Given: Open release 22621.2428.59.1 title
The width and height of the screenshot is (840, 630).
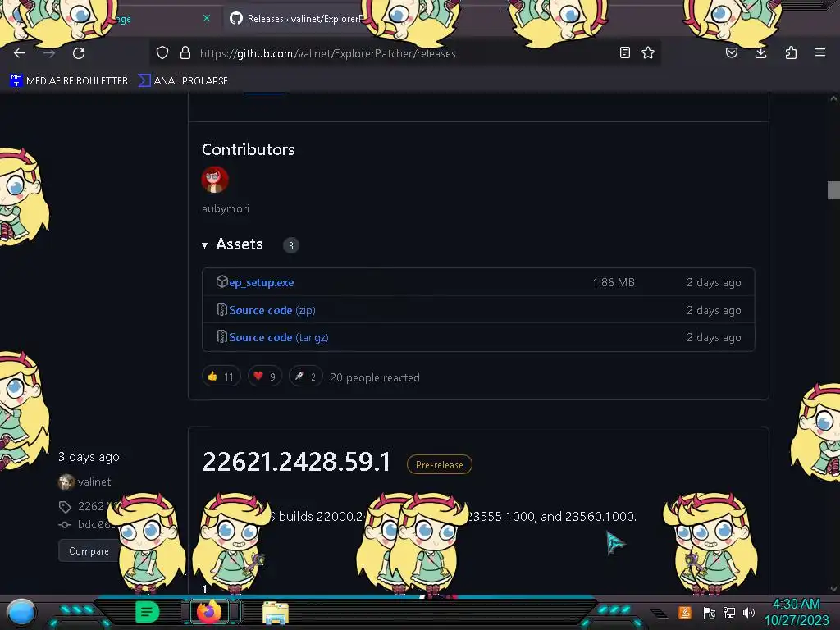Looking at the screenshot, I should (x=296, y=462).
